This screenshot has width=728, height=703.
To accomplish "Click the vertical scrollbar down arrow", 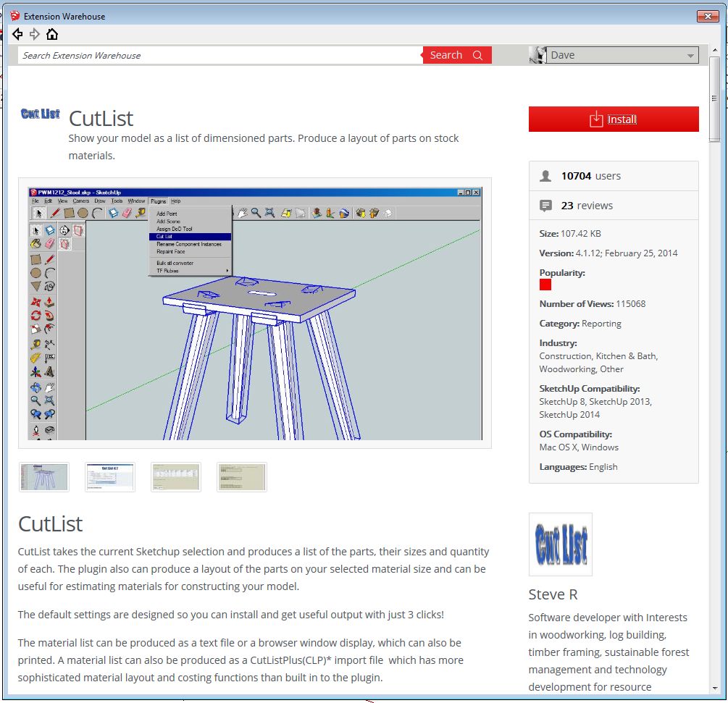I will [715, 687].
